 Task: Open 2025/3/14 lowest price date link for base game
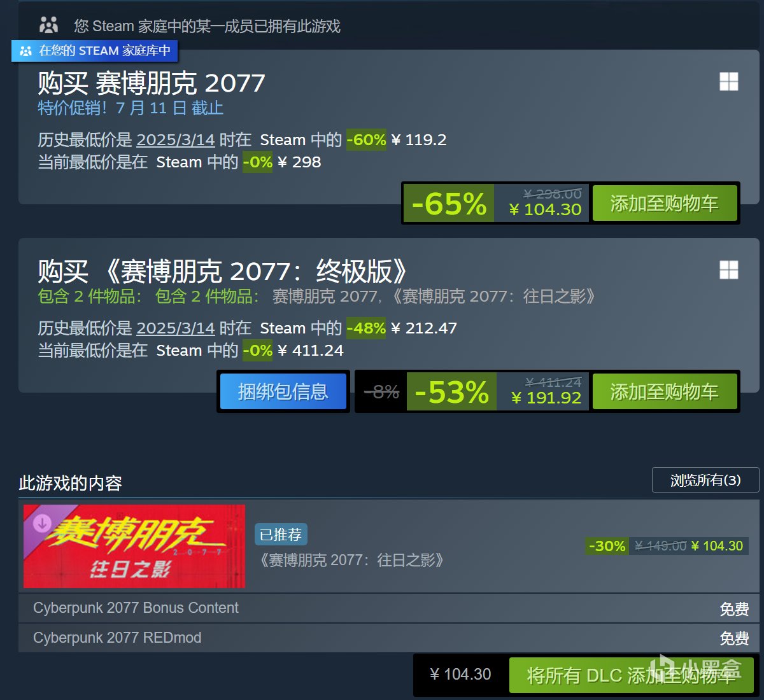pyautogui.click(x=176, y=139)
